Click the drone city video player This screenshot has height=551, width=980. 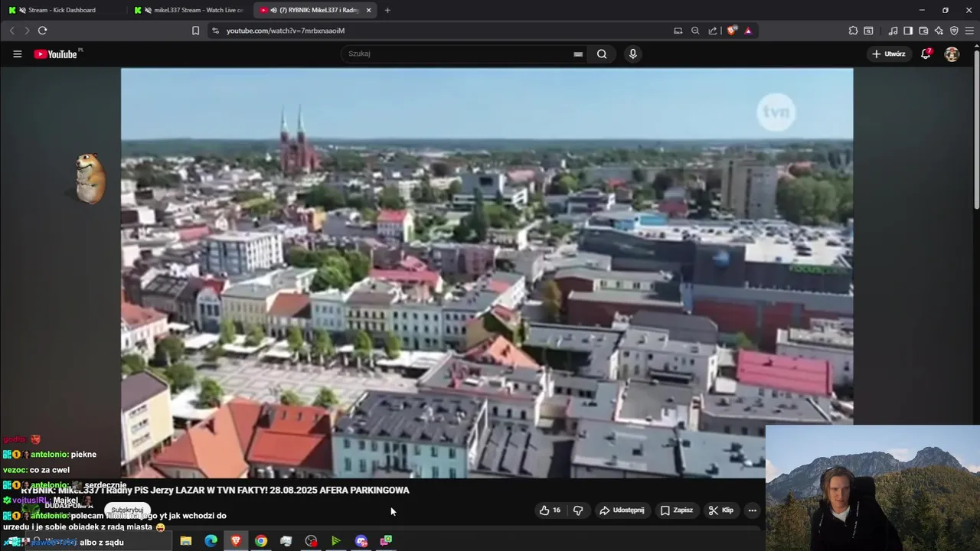487,272
